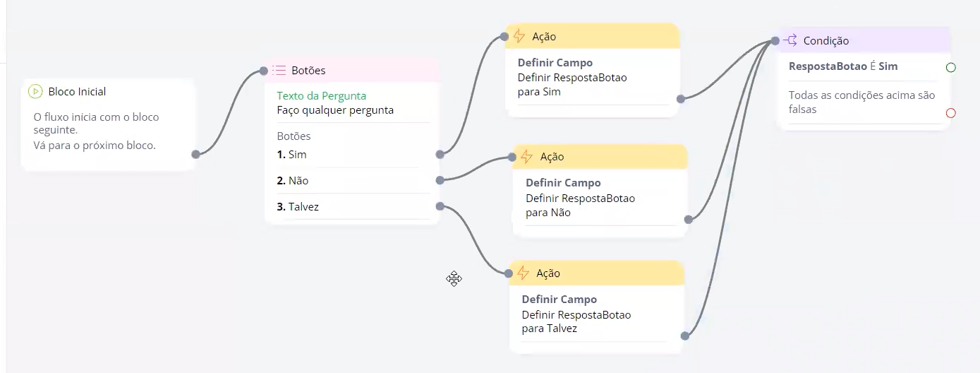
Task: Click lightning icon of the Sim action block
Action: [x=519, y=37]
